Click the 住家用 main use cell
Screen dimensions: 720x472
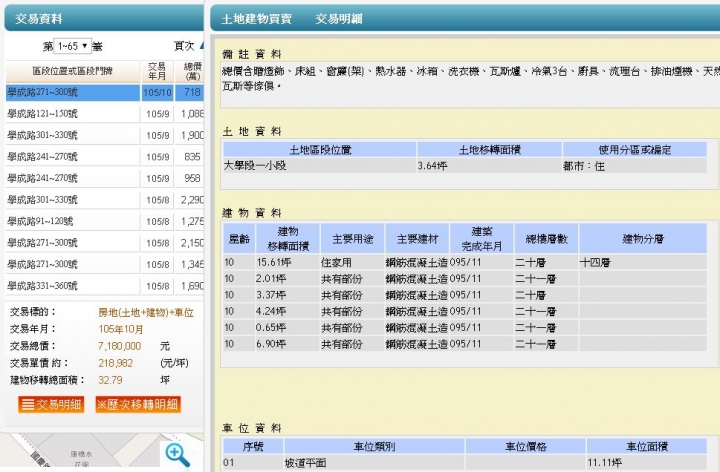point(353,263)
